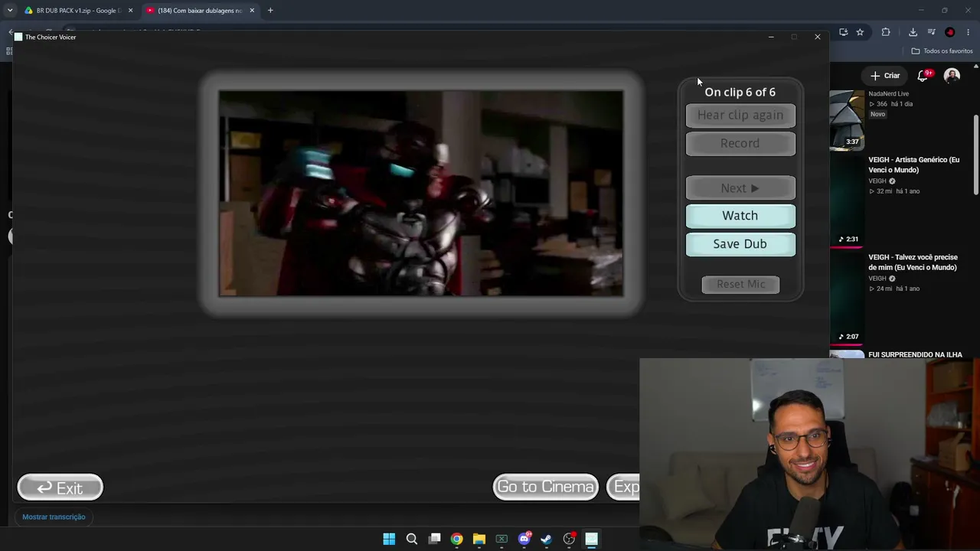Open the 3:37 NadaNerd Live video thumbnail
980x551 pixels.
pos(847,120)
